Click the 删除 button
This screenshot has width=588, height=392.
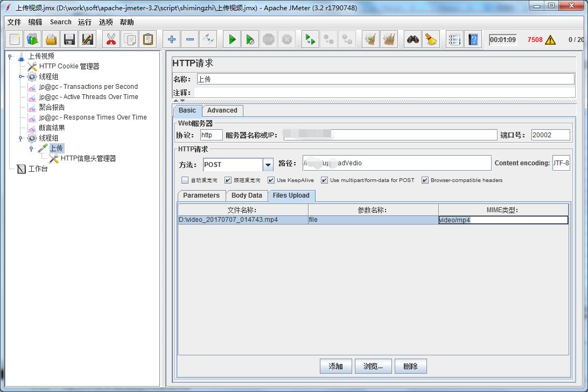(x=411, y=366)
